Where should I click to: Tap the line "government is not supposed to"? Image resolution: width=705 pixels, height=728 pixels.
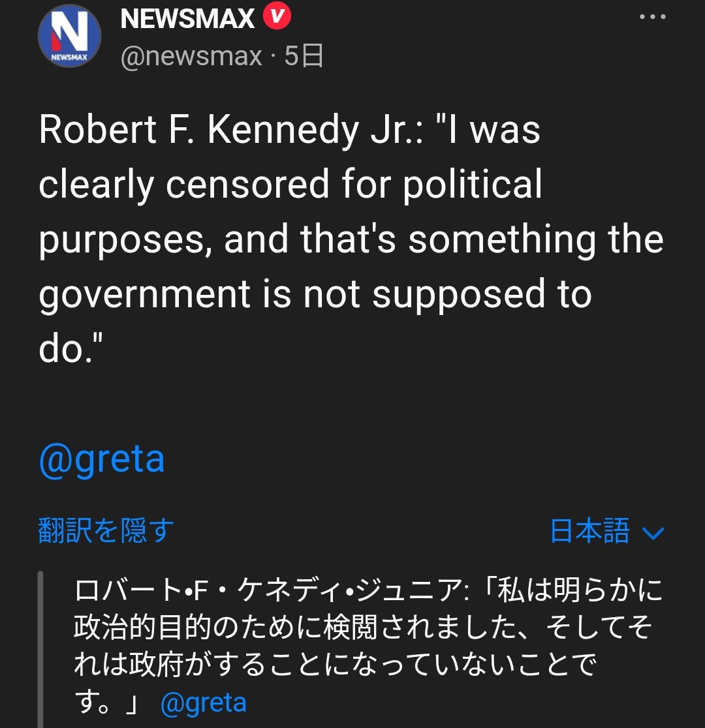315,294
